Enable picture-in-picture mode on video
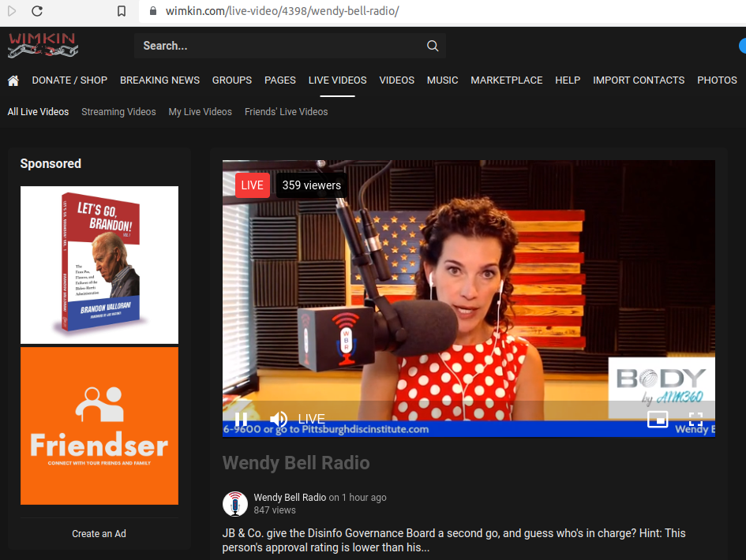 658,420
